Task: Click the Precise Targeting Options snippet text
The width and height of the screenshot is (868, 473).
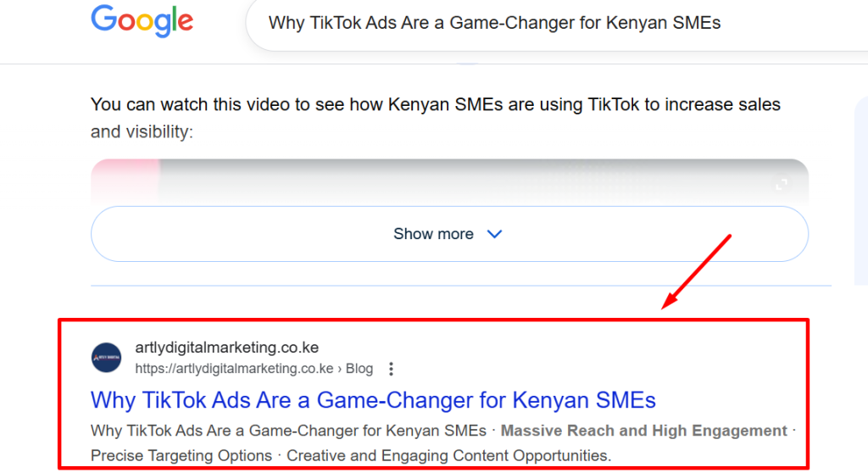Action: click(181, 455)
